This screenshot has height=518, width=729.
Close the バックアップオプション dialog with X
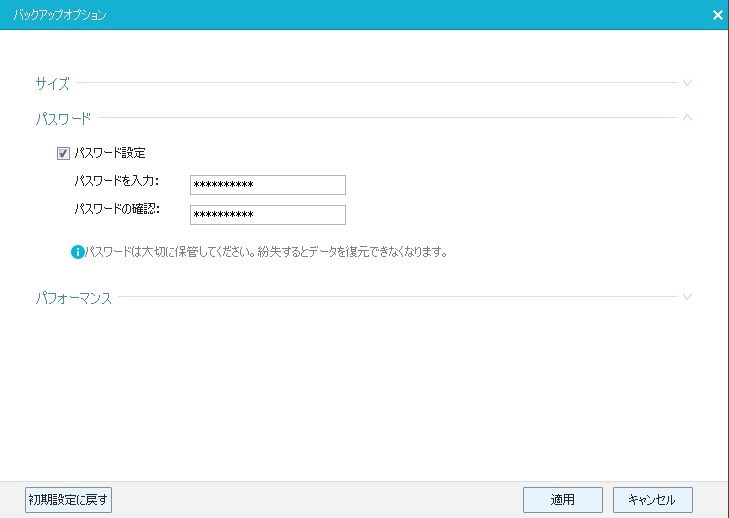(x=717, y=15)
